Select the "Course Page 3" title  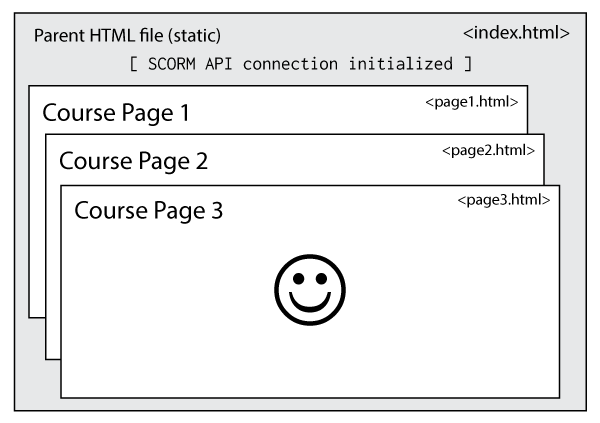[x=148, y=211]
